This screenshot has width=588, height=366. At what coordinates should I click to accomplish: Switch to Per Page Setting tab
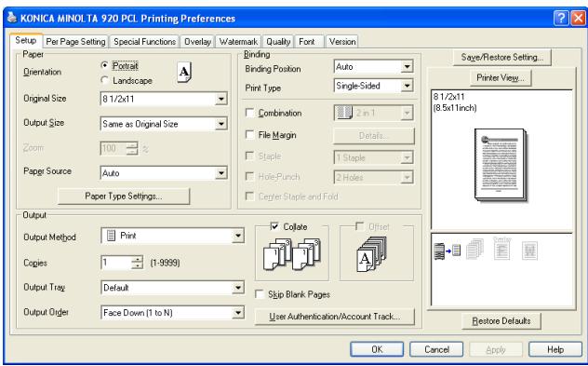point(75,42)
